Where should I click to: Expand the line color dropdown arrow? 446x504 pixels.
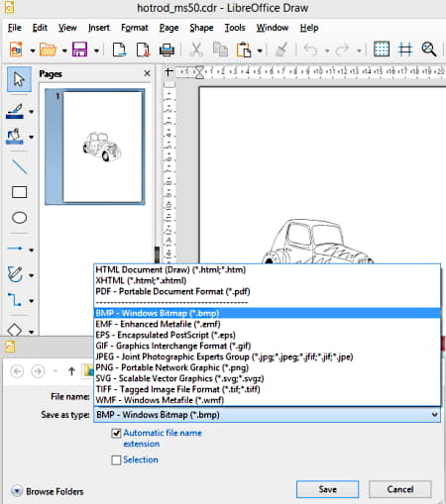tap(31, 112)
